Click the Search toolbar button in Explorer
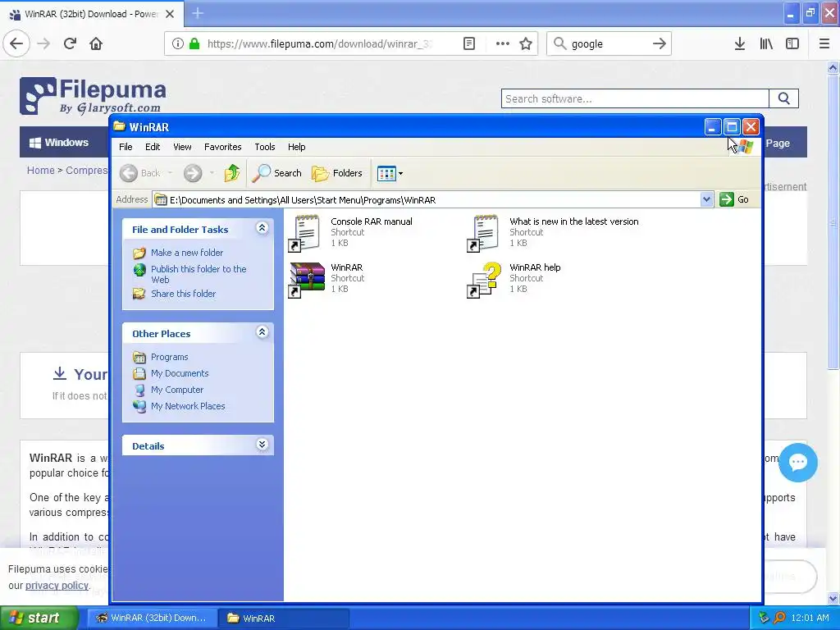 click(x=277, y=173)
